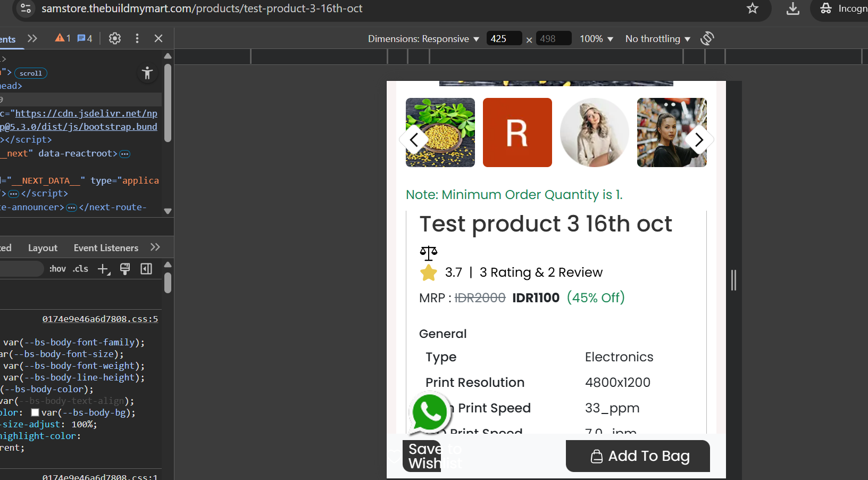Open the cdn.jsdelivr.net bootstrap script link

pyautogui.click(x=86, y=120)
